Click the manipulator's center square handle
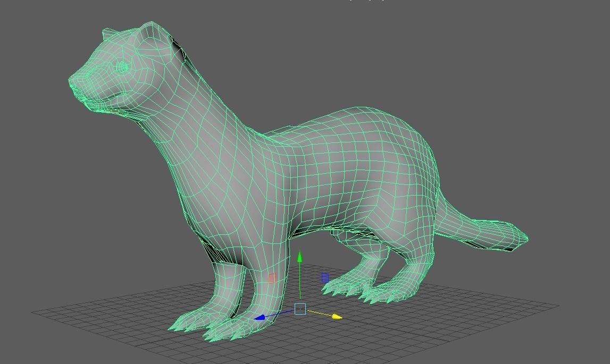Viewport: 610px width, 364px height. click(300, 309)
